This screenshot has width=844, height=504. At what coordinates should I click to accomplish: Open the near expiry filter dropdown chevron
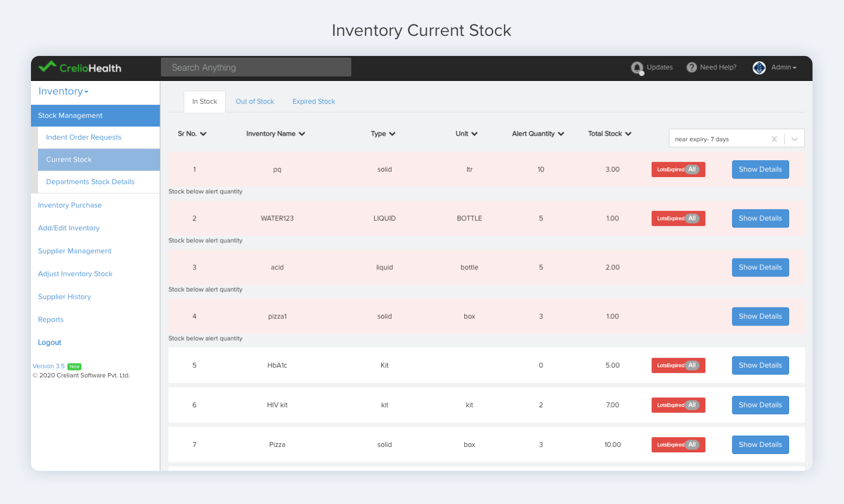[x=795, y=138]
